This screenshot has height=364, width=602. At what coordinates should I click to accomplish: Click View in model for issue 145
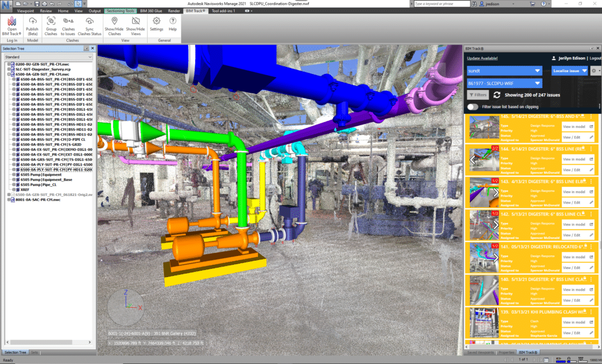[578, 127]
